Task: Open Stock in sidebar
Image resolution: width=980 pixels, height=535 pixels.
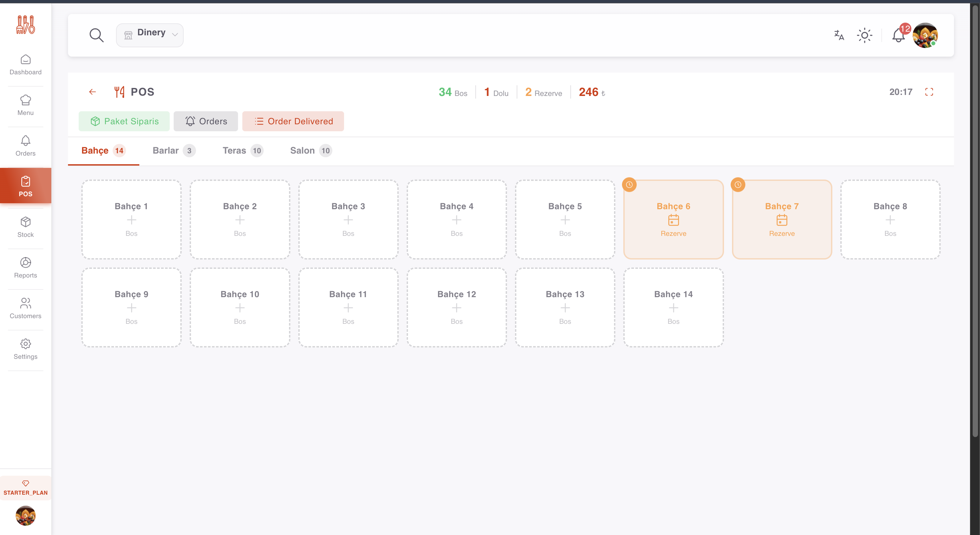Action: 25,228
